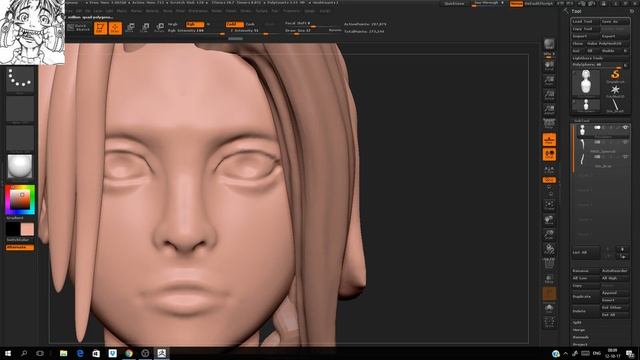
Task: Adjust the Draw Size slider
Action: (x=312, y=30)
